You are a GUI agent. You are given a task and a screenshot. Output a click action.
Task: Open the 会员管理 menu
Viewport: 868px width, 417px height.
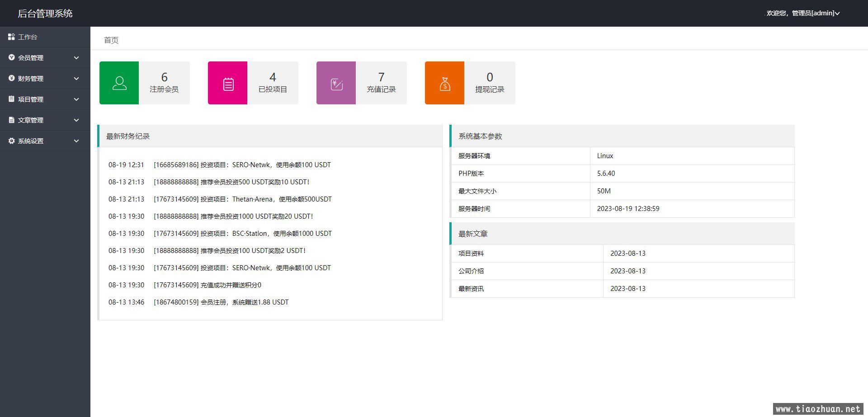45,58
